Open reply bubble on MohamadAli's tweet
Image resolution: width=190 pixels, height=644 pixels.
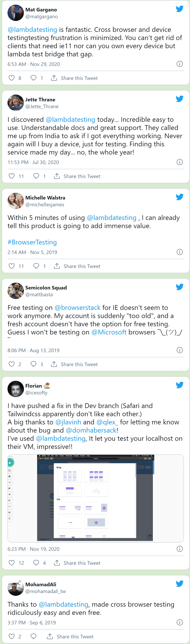[33, 636]
